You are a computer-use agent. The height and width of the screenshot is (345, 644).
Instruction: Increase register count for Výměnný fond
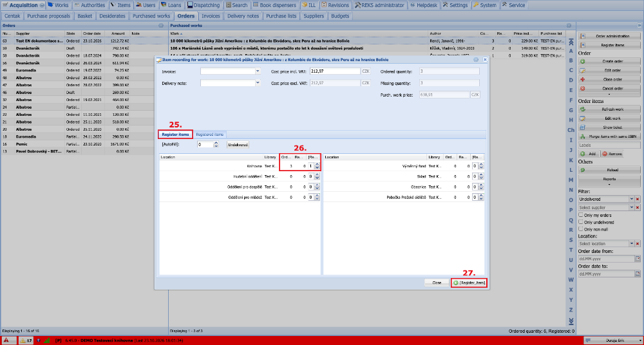[481, 164]
